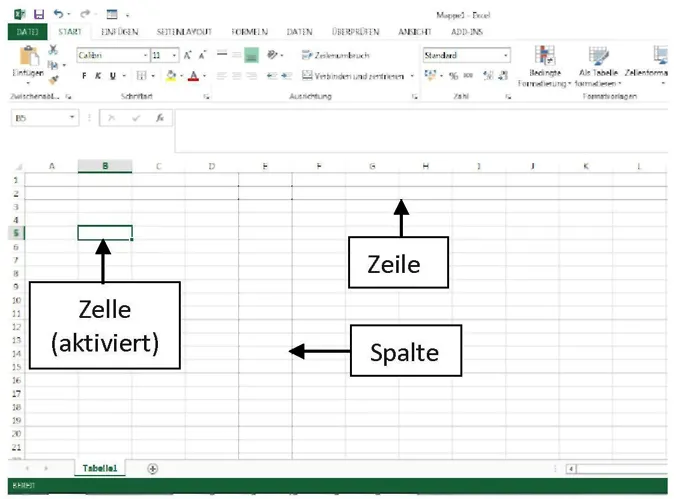Click Als Tabelle formatieren icon
The width and height of the screenshot is (682, 499).
tap(598, 57)
